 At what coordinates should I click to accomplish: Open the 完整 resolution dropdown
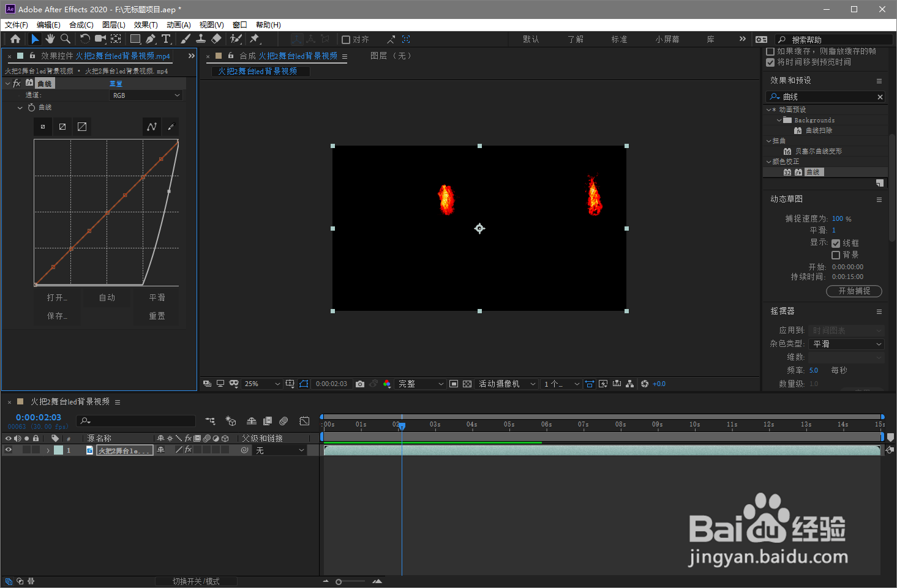(x=421, y=384)
